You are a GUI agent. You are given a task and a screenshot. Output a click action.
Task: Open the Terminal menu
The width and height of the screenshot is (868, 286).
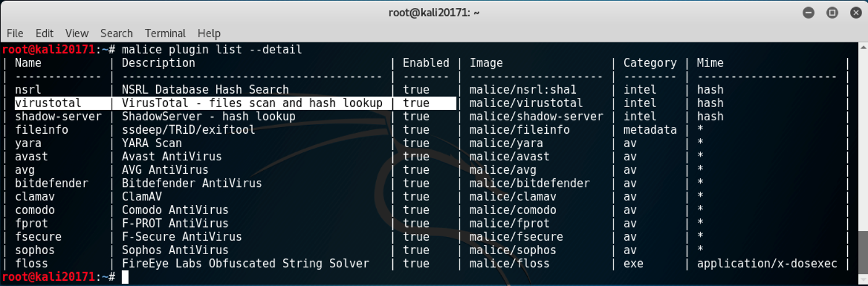(165, 33)
